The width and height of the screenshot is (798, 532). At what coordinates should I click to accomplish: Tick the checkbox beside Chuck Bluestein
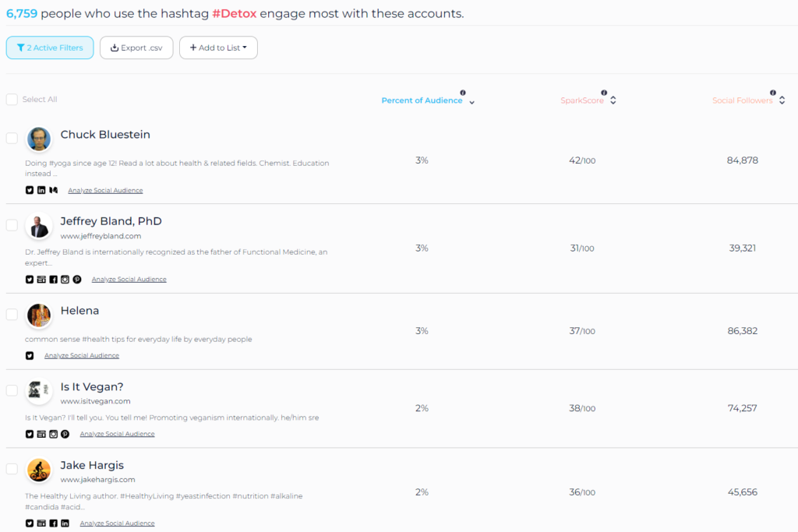click(12, 138)
